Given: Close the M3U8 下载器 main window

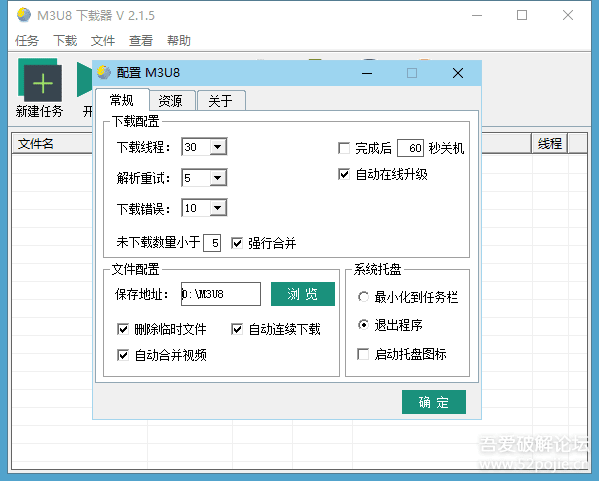Looking at the screenshot, I should (x=568, y=15).
